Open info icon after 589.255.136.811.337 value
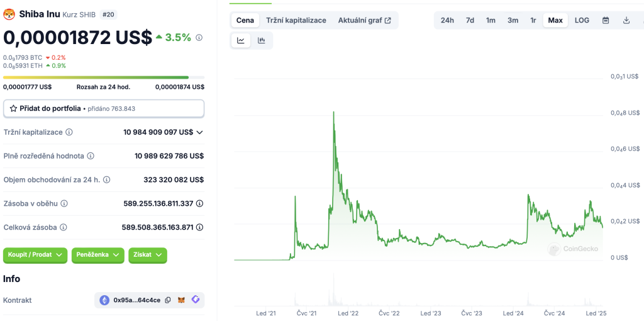The height and width of the screenshot is (321, 644). click(199, 203)
